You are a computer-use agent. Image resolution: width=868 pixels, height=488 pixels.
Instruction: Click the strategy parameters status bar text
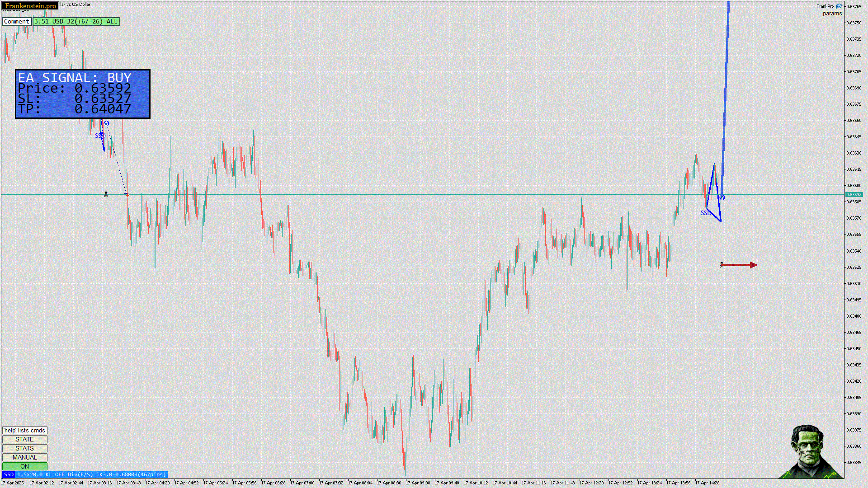[x=91, y=474]
